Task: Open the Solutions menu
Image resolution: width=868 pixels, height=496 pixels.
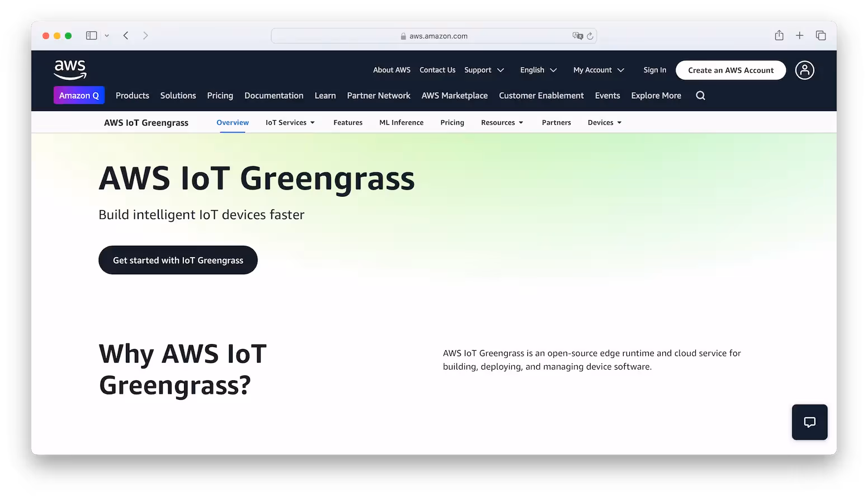Action: (x=178, y=96)
